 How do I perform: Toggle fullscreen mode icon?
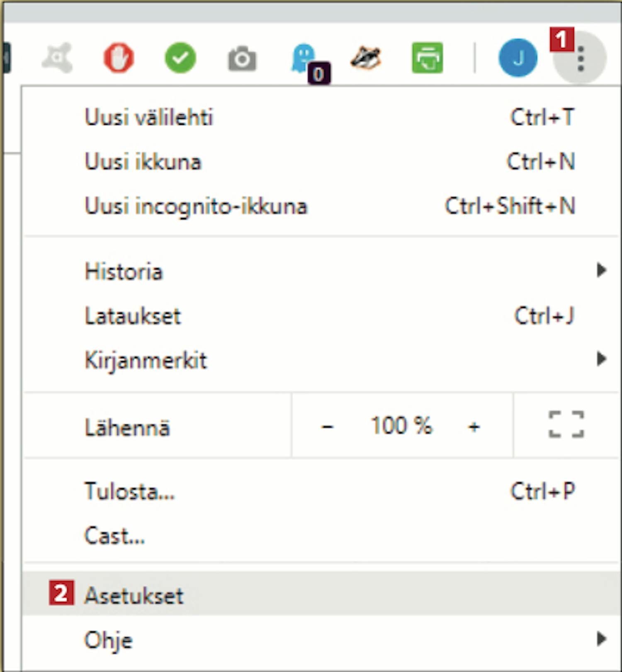pos(566,425)
